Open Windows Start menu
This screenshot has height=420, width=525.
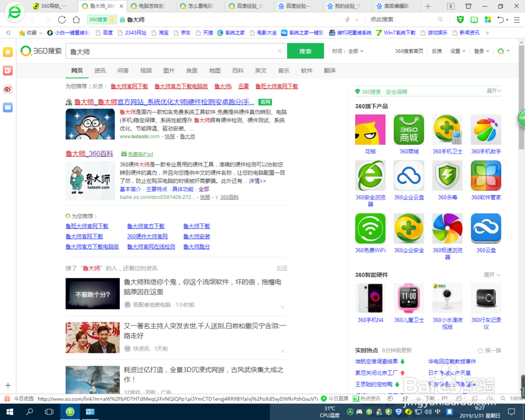coord(9,412)
